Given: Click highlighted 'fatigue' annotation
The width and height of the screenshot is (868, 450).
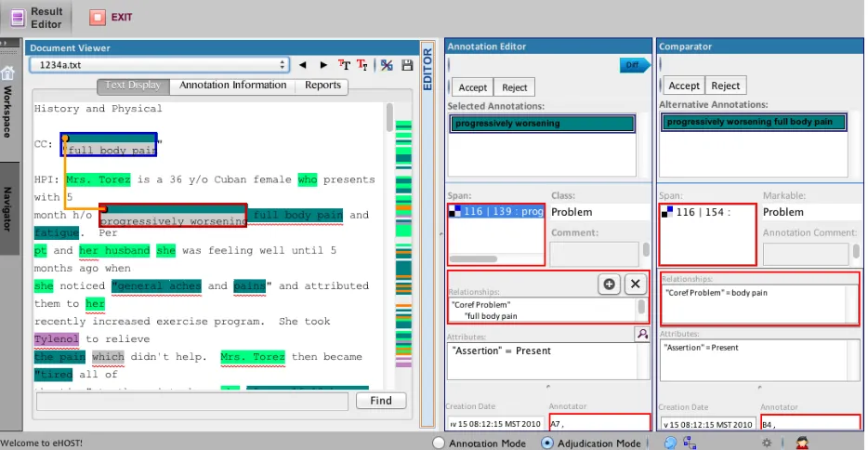Looking at the screenshot, I should [57, 232].
